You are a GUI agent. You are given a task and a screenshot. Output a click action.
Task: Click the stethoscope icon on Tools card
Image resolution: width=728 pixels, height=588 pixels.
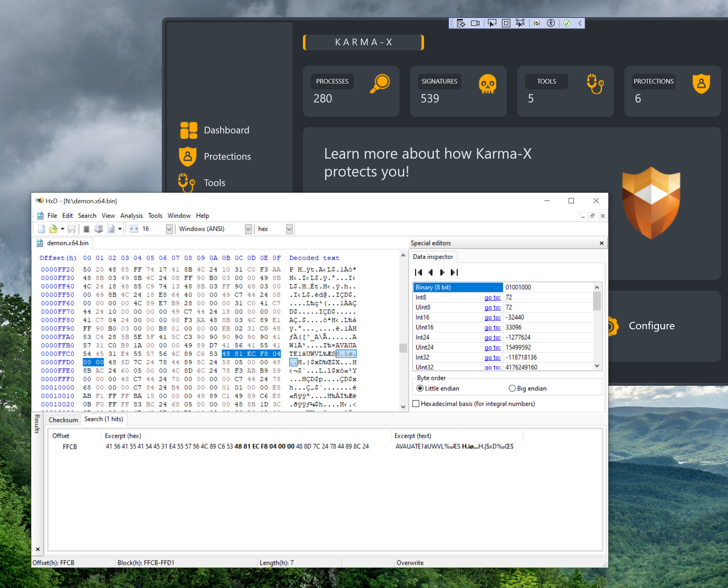[595, 84]
